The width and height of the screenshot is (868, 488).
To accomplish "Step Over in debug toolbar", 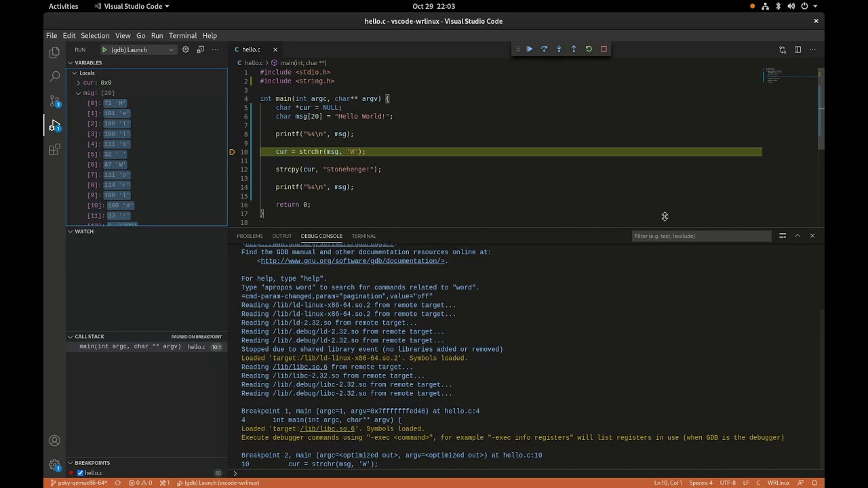I will tap(544, 49).
